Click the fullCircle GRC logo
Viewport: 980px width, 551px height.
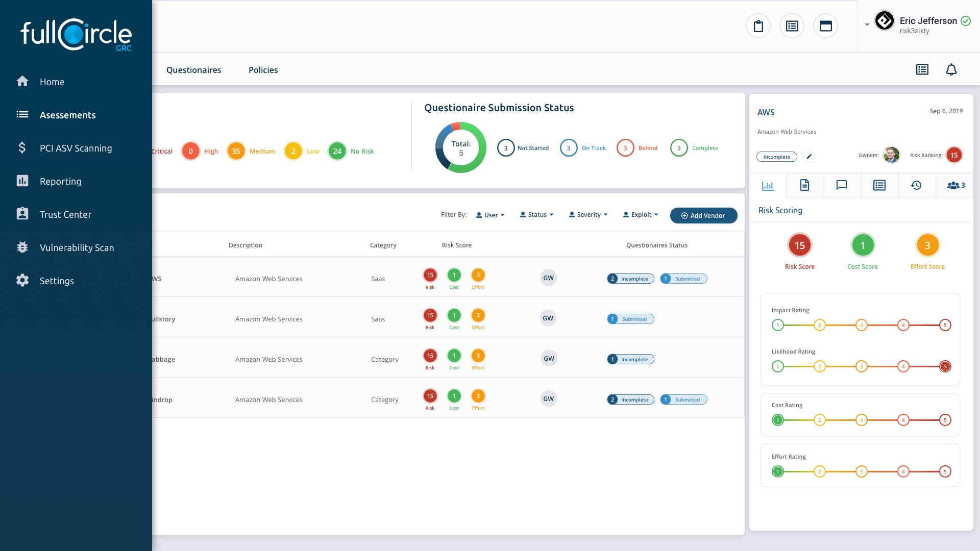tap(76, 35)
